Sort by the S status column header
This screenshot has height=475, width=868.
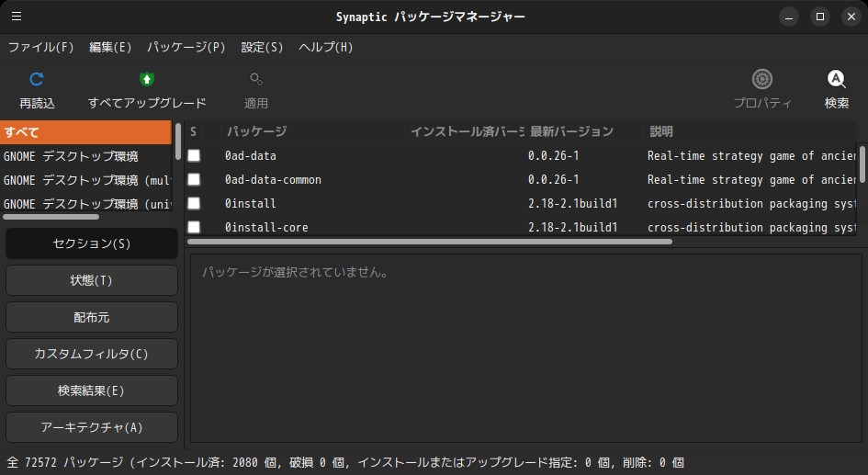coord(194,132)
